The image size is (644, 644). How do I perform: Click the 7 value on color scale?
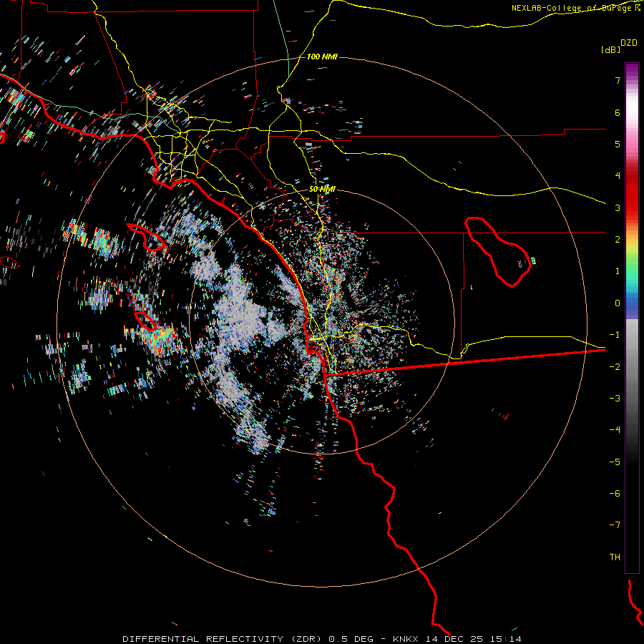(618, 80)
